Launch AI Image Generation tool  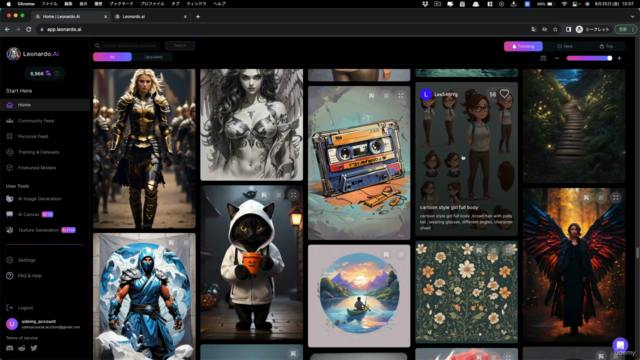tap(39, 199)
